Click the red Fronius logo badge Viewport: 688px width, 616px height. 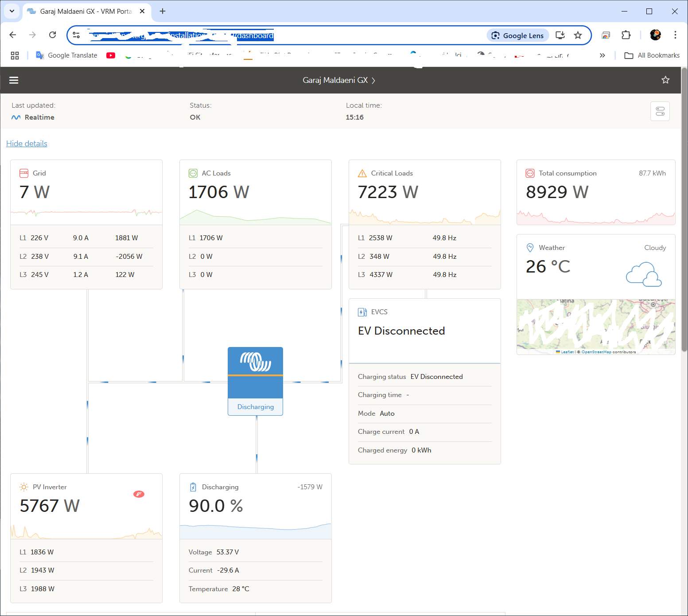(x=139, y=494)
